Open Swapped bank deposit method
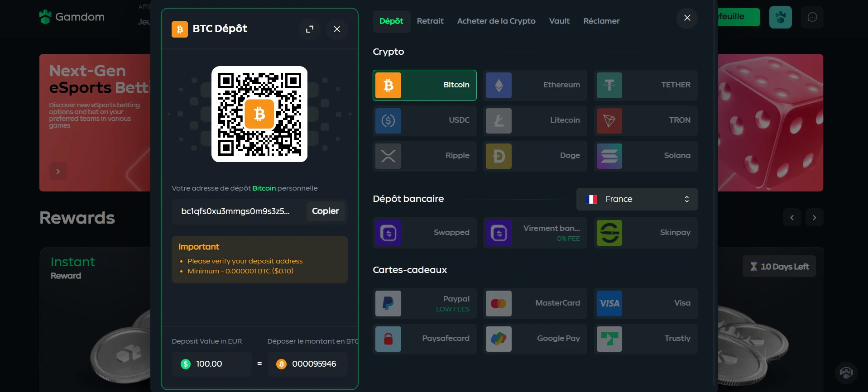 coord(424,233)
